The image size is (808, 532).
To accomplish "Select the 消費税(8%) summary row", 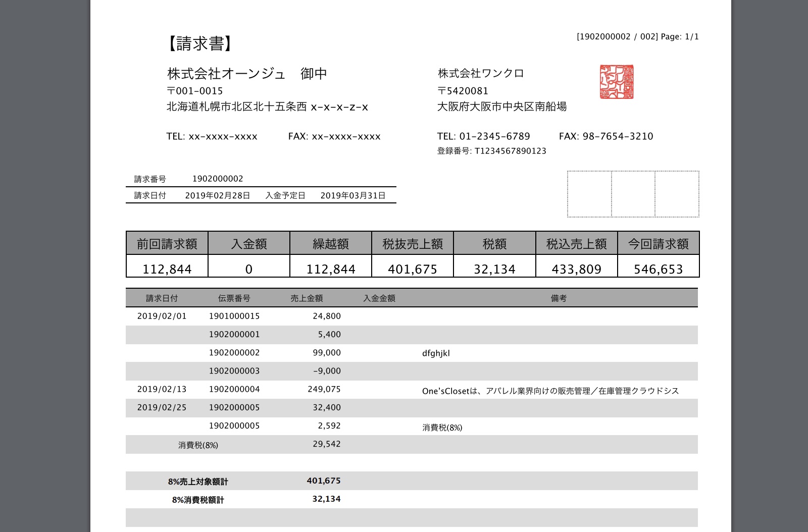I will [x=198, y=445].
